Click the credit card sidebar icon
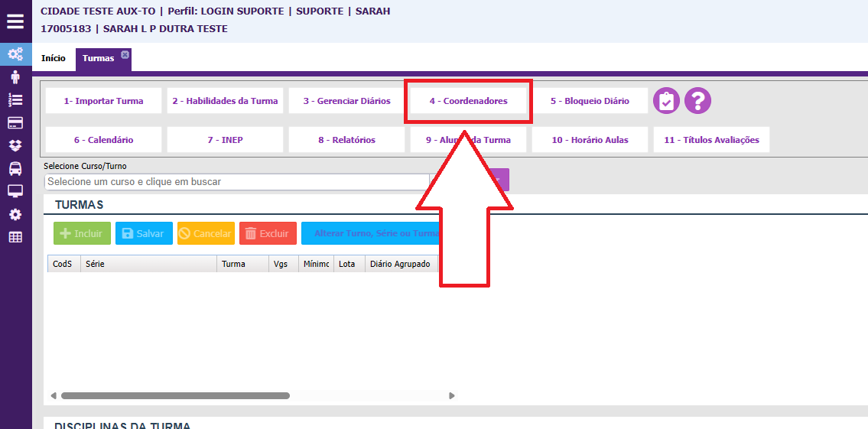Screen dimensions: 868x429 [x=15, y=123]
